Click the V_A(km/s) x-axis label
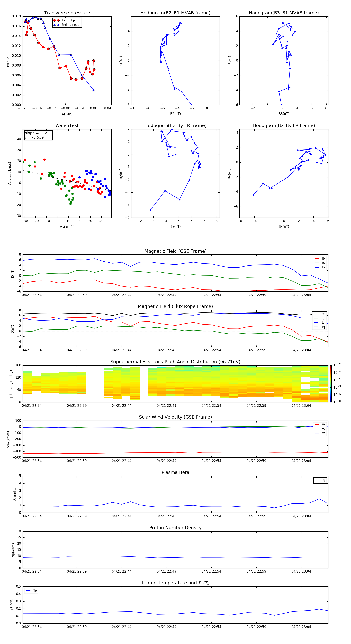Image resolution: width=351 pixels, height=644 pixels. pos(67,227)
